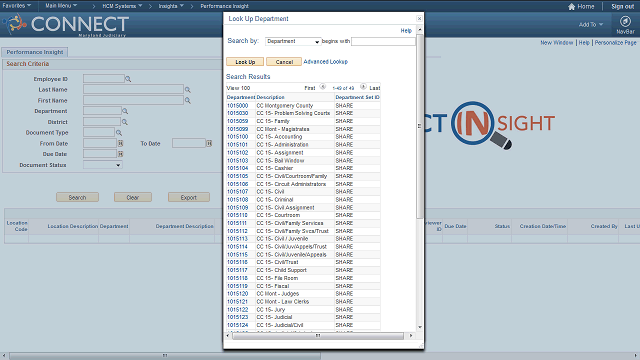Select department 1015110 Courtroom
640x360 pixels.
tap(237, 215)
